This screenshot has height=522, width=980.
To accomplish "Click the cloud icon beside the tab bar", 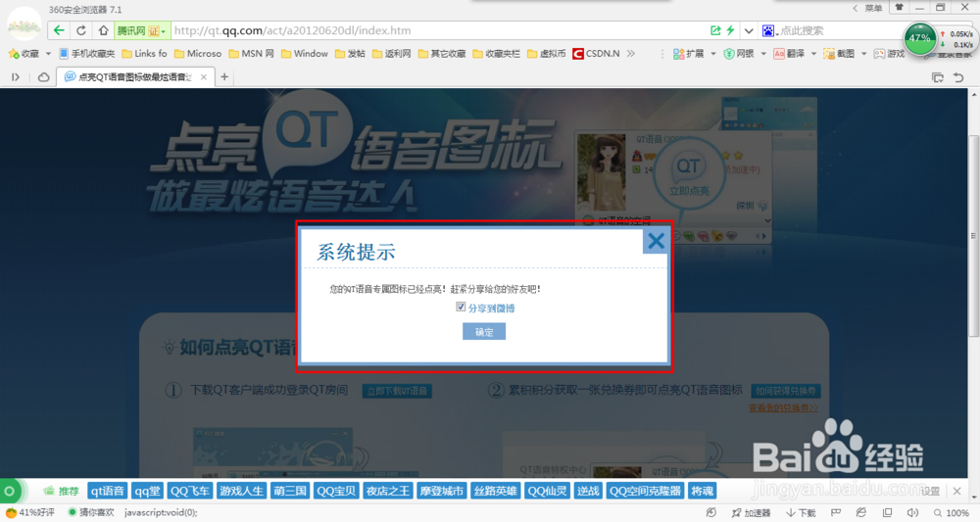I will coord(44,76).
